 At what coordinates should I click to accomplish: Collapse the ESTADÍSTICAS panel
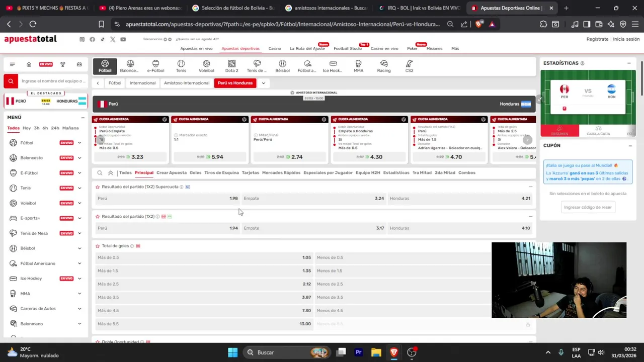coord(629,63)
